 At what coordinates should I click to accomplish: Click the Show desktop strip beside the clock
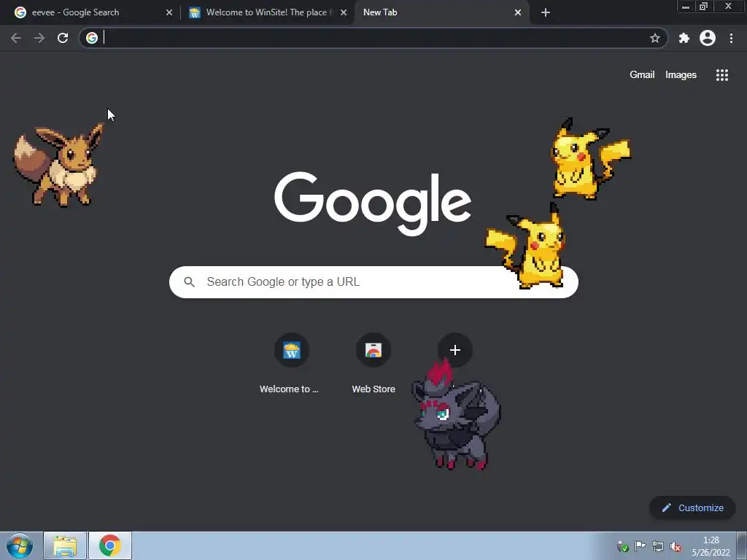(x=742, y=545)
